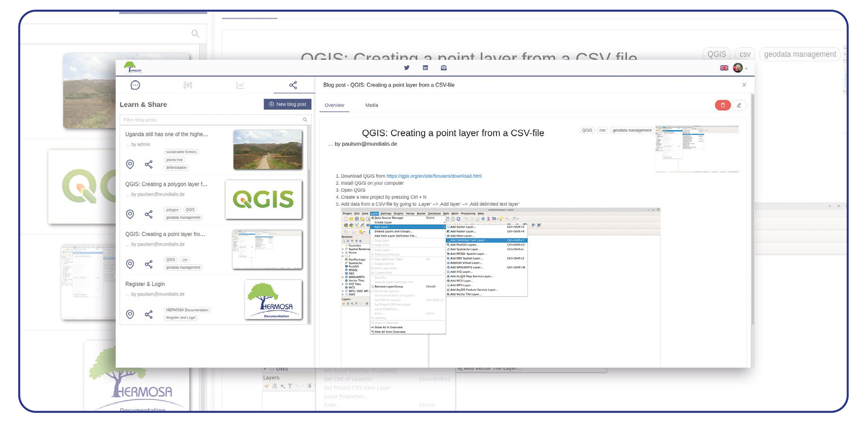Select the polygon tag
The height and width of the screenshot is (426, 868).
[x=173, y=210]
